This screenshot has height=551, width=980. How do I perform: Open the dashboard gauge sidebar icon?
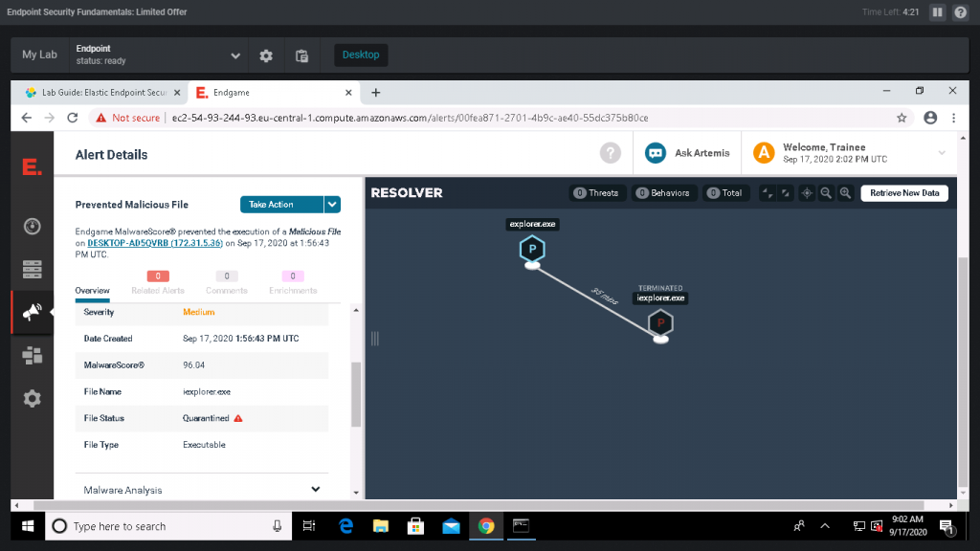point(32,226)
